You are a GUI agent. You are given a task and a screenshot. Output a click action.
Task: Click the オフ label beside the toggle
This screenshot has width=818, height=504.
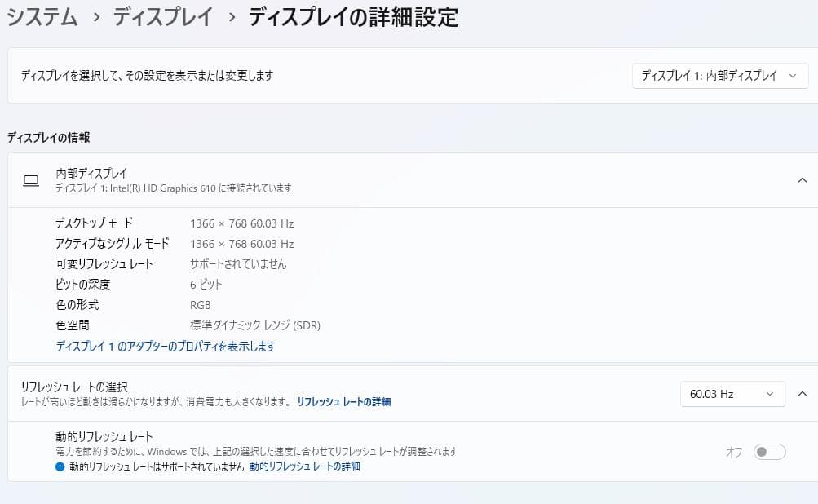(x=734, y=451)
